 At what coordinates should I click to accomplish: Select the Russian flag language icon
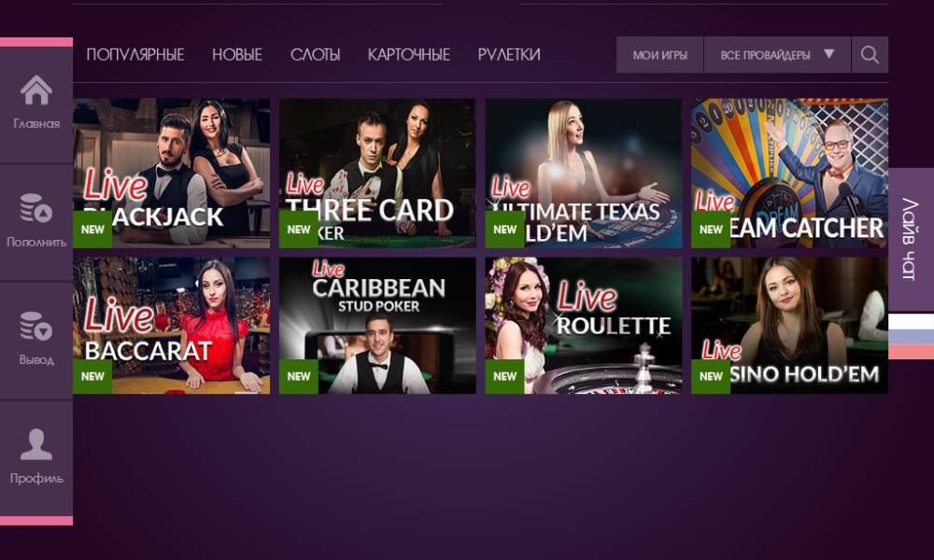coord(911,336)
